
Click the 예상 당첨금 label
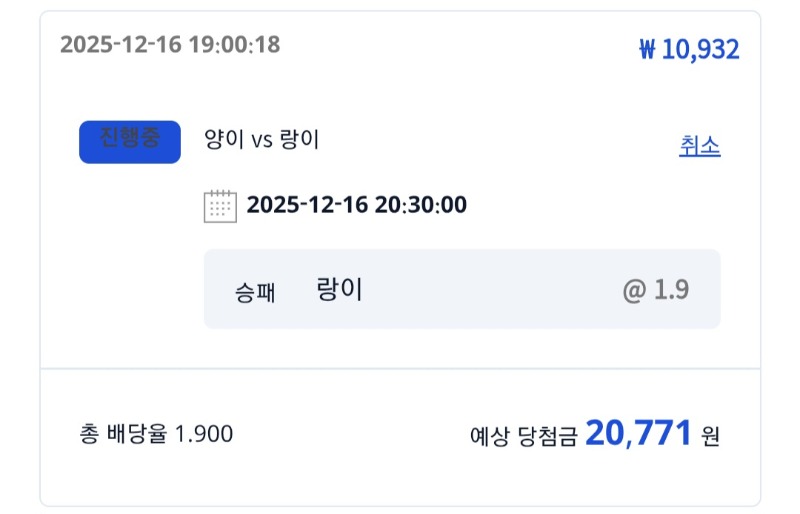[523, 436]
